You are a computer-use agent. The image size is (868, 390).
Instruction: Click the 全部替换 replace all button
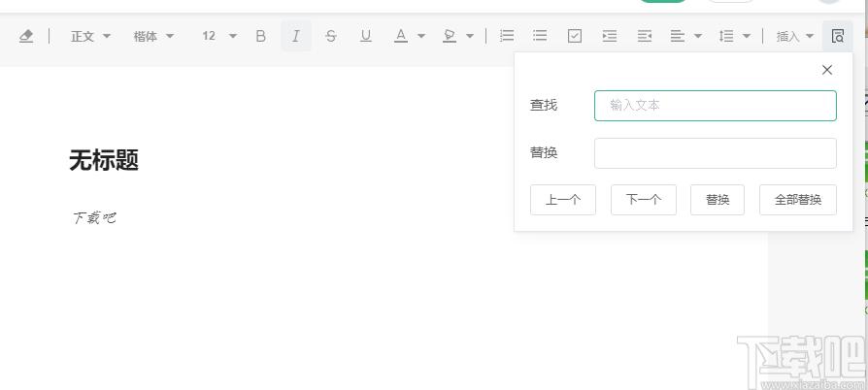(798, 200)
